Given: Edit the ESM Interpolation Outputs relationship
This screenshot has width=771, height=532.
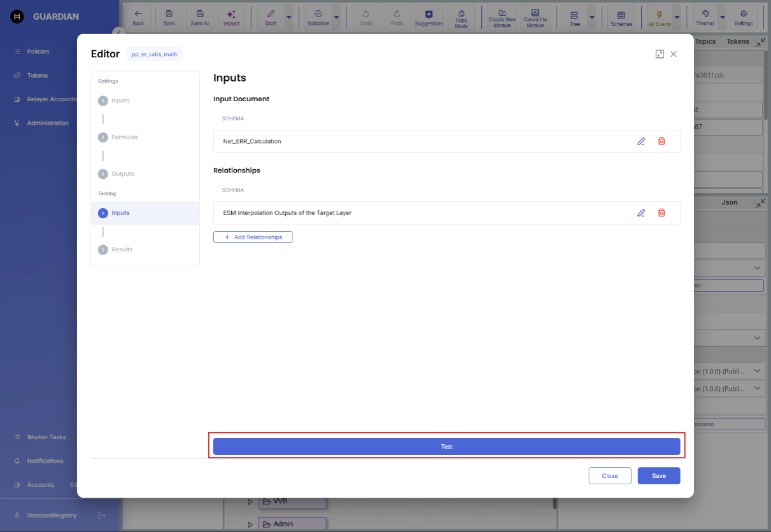Looking at the screenshot, I should (x=641, y=213).
